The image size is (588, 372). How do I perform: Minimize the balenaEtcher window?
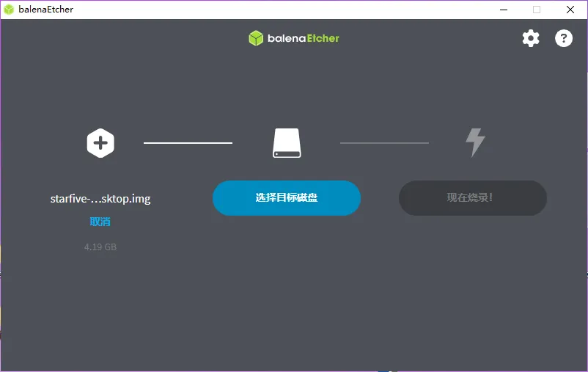click(x=503, y=10)
